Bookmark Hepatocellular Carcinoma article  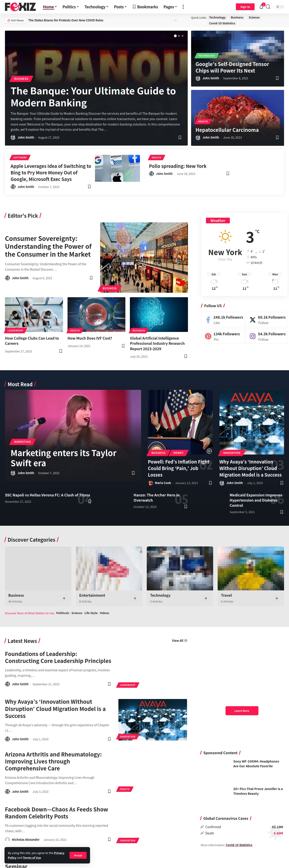tap(277, 137)
